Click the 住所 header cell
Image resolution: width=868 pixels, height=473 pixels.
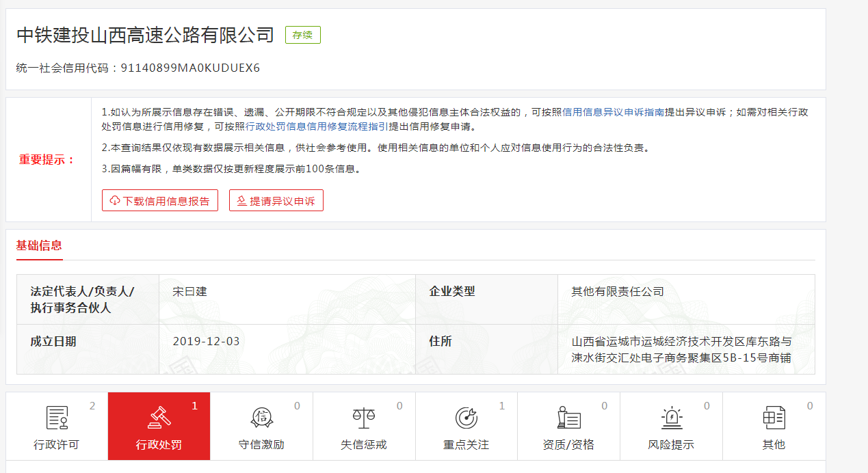(486, 349)
